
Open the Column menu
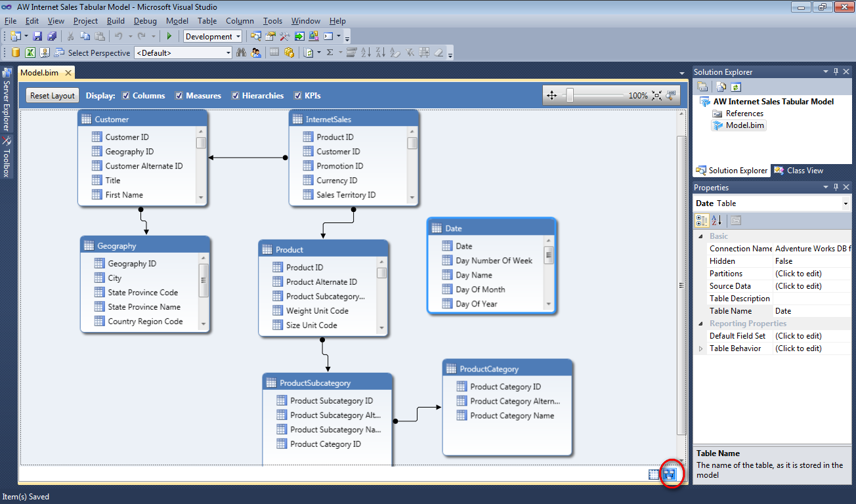click(x=240, y=21)
